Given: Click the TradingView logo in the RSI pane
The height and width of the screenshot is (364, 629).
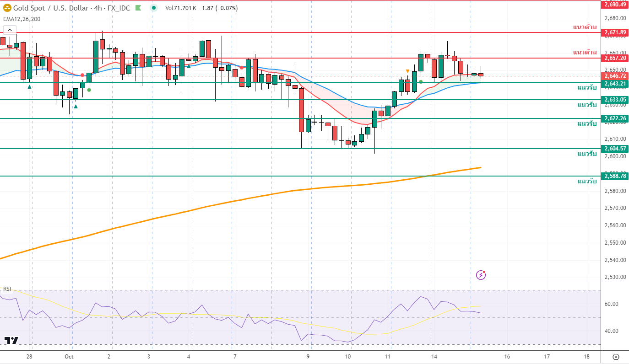Looking at the screenshot, I should pyautogui.click(x=11, y=340).
